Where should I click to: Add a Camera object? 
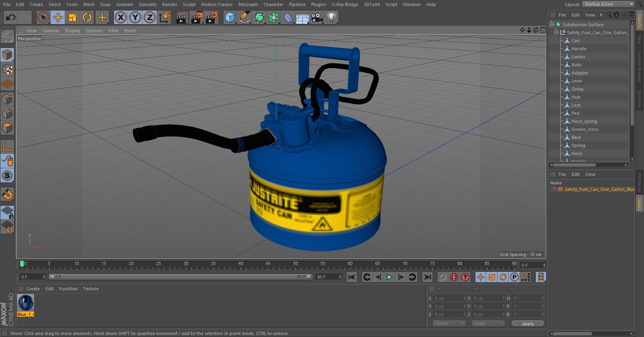[x=317, y=17]
